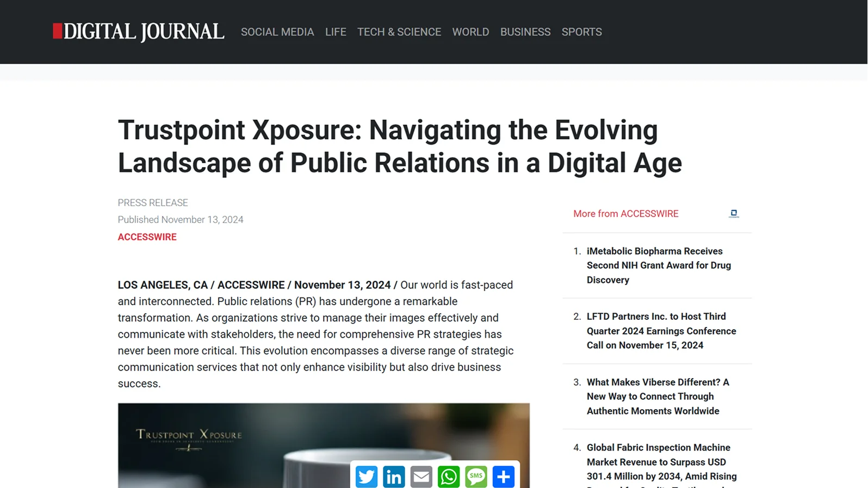Select the PRESS RELEASE label
This screenshot has width=868, height=488.
click(x=153, y=202)
